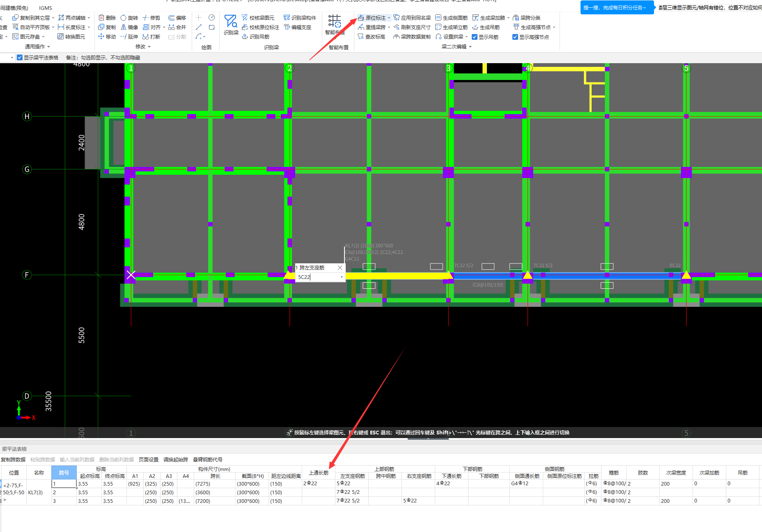Expand the 梁二次编辑 group menu
The height and width of the screenshot is (532, 762).
pyautogui.click(x=457, y=46)
